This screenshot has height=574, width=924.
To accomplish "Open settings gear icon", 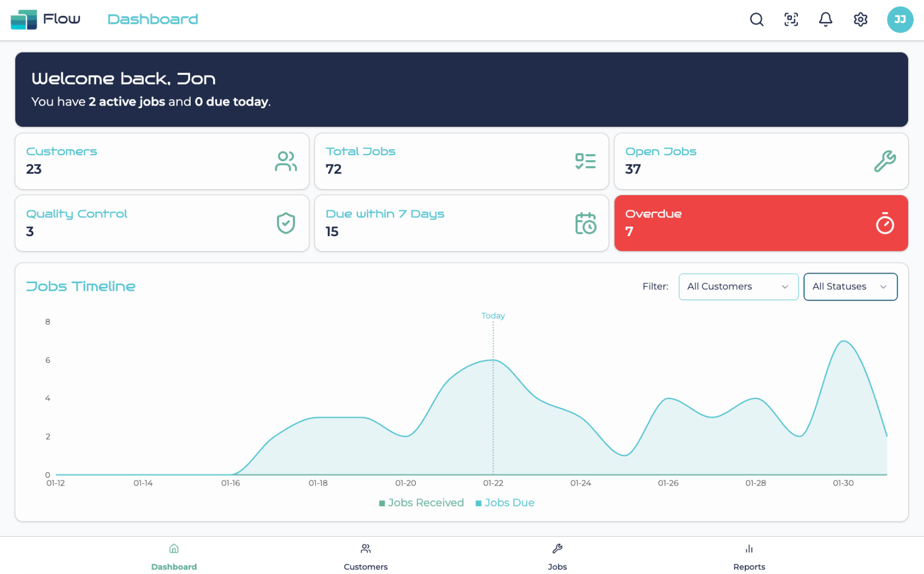I will pyautogui.click(x=860, y=20).
